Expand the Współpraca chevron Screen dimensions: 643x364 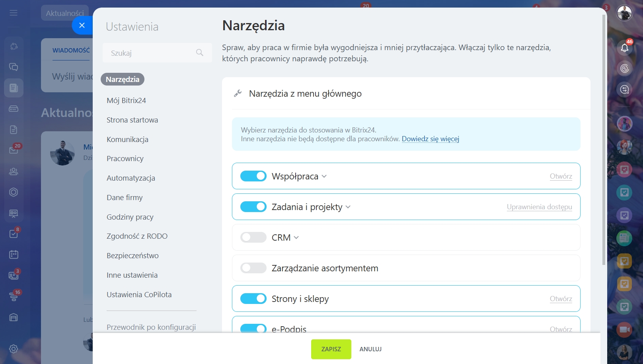pyautogui.click(x=324, y=176)
